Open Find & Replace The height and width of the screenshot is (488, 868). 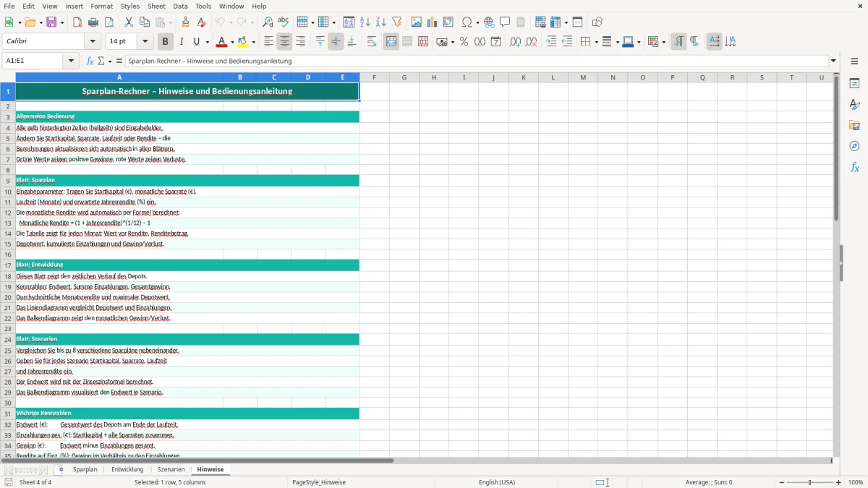pos(268,22)
